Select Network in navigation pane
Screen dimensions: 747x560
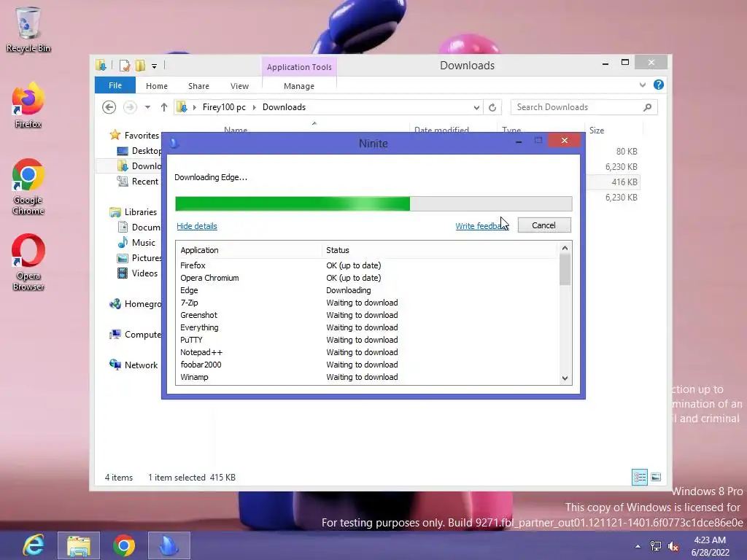click(141, 365)
